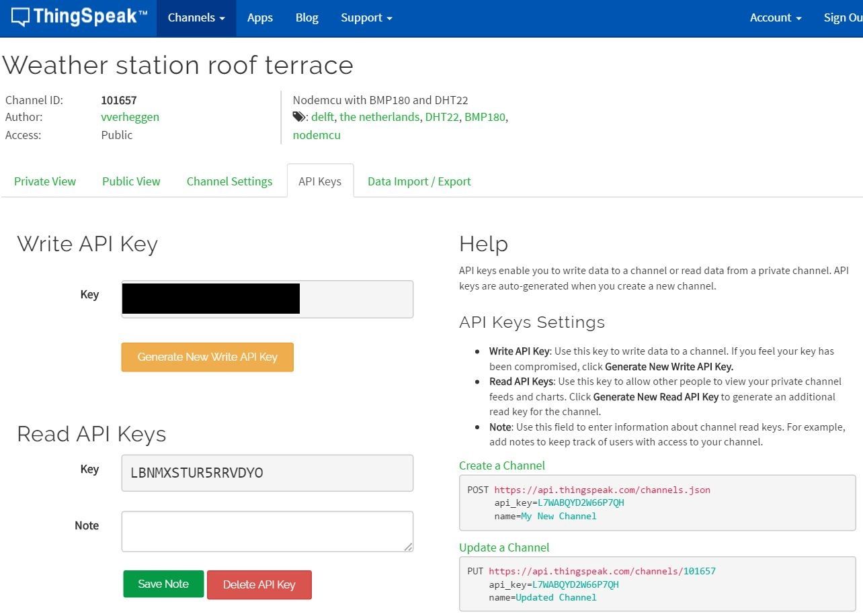Expand the Support dropdown menu
Image resolution: width=863 pixels, height=616 pixels.
click(x=366, y=18)
